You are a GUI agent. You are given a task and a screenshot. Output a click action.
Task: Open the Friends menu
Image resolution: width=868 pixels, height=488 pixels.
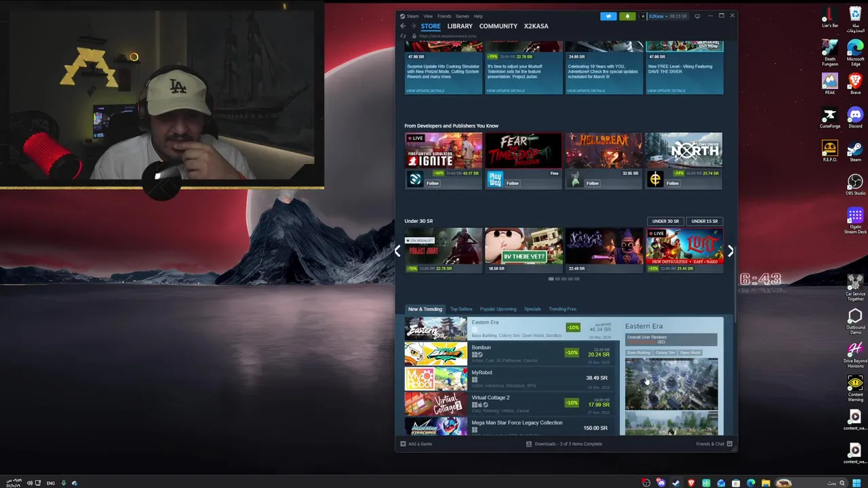pyautogui.click(x=444, y=16)
